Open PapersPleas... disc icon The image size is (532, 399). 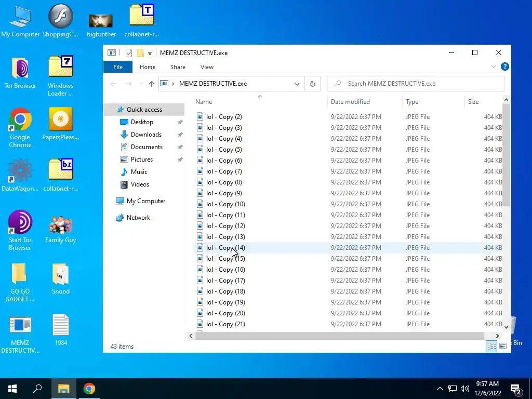click(60, 124)
